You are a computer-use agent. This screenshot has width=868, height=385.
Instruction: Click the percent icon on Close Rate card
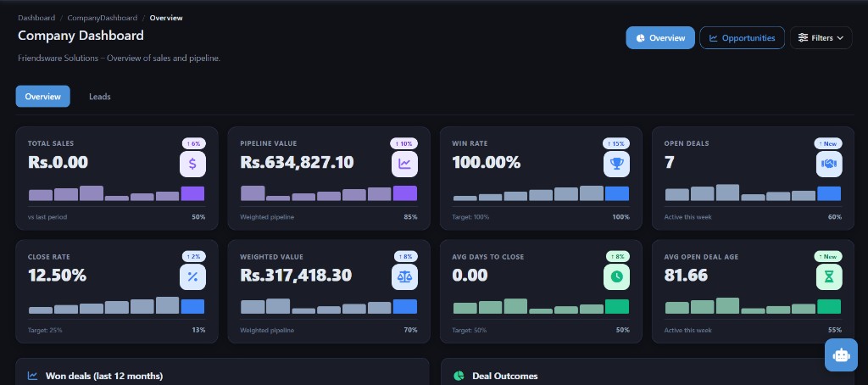[x=192, y=277]
